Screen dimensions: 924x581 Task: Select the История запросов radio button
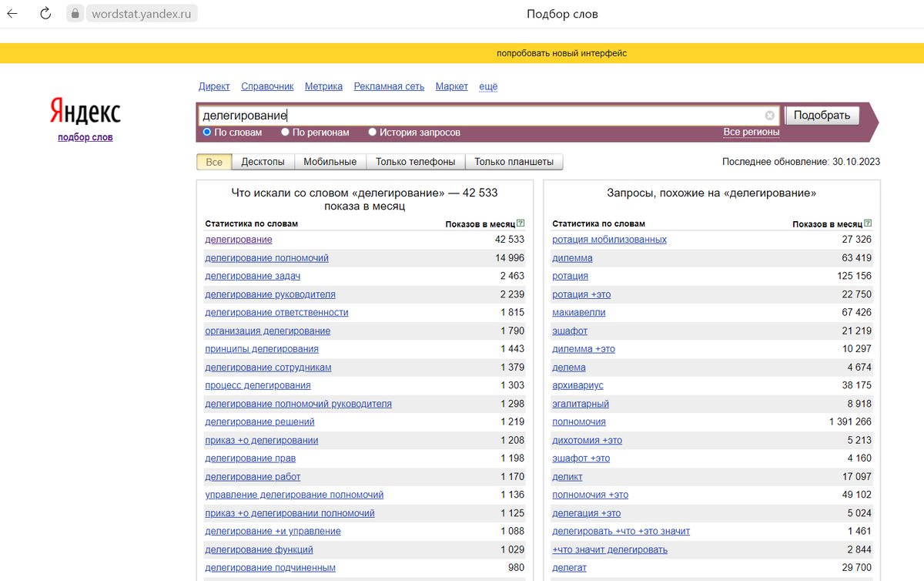[373, 133]
